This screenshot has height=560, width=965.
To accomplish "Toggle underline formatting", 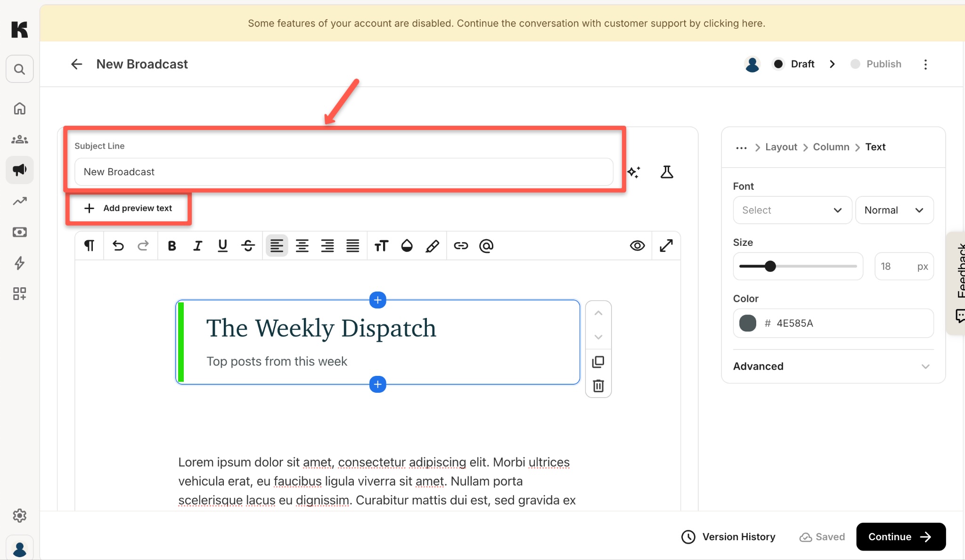I will click(x=222, y=245).
